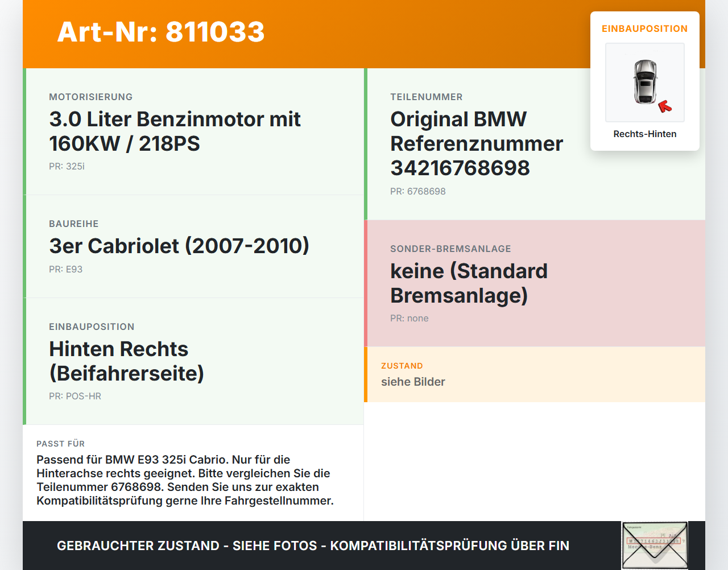
Task: Click the ZUSTAND label
Action: pyautogui.click(x=402, y=366)
